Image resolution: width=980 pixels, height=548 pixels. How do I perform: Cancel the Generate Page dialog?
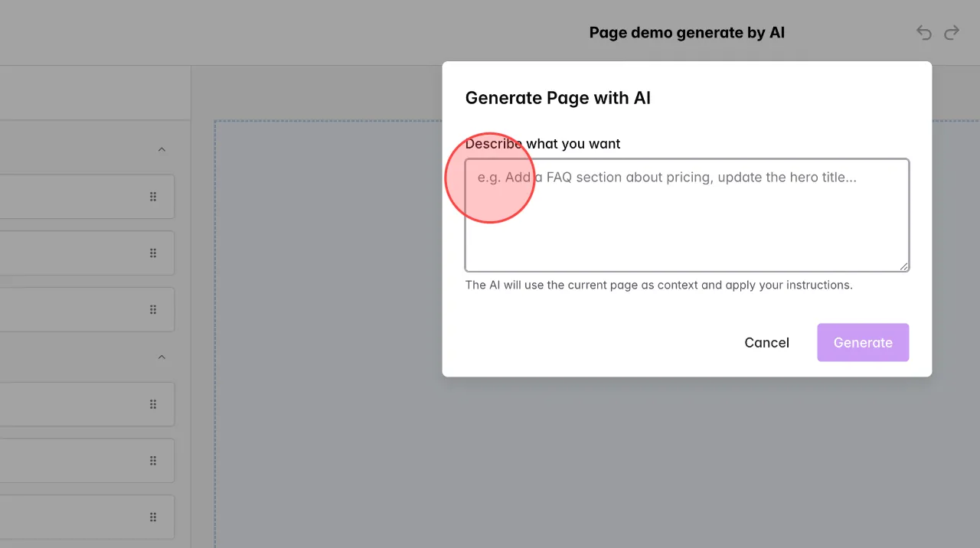click(766, 342)
